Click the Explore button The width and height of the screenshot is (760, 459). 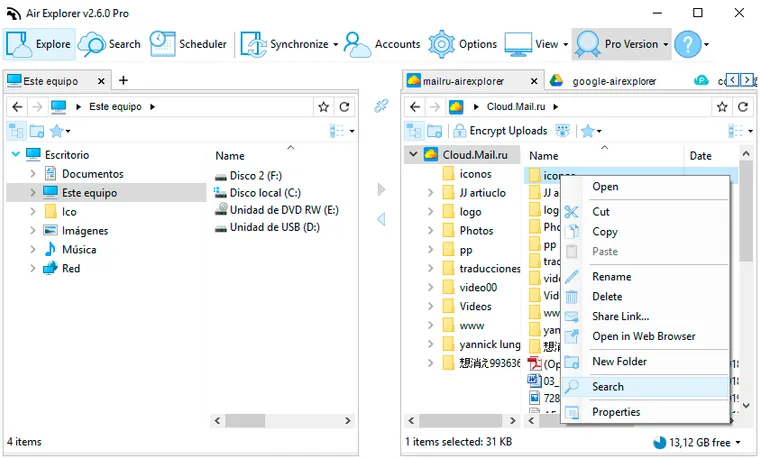point(39,44)
